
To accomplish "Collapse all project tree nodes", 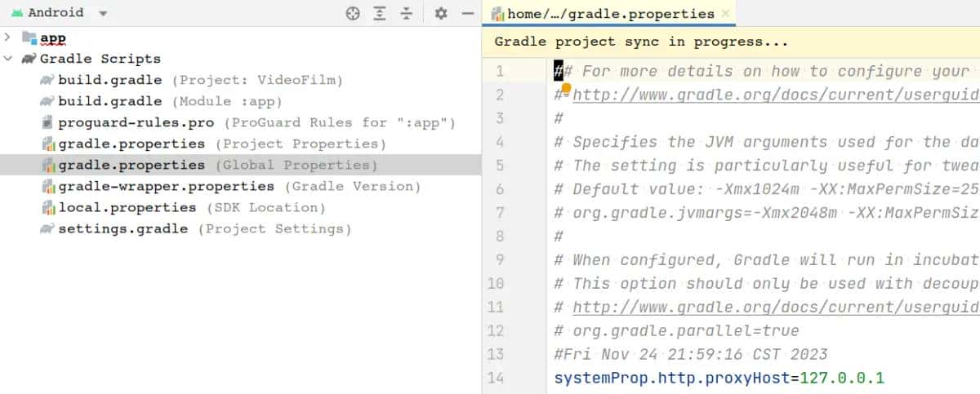I will (407, 13).
